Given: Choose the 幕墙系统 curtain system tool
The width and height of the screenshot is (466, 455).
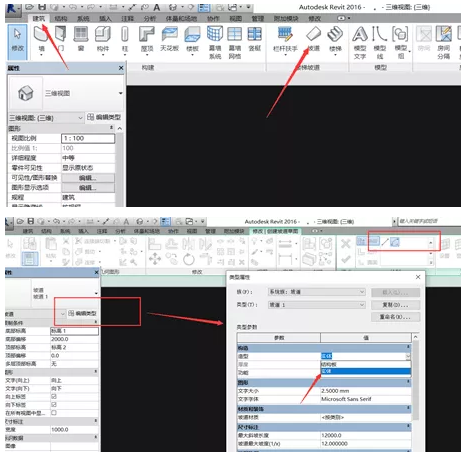Looking at the screenshot, I should pos(215,43).
